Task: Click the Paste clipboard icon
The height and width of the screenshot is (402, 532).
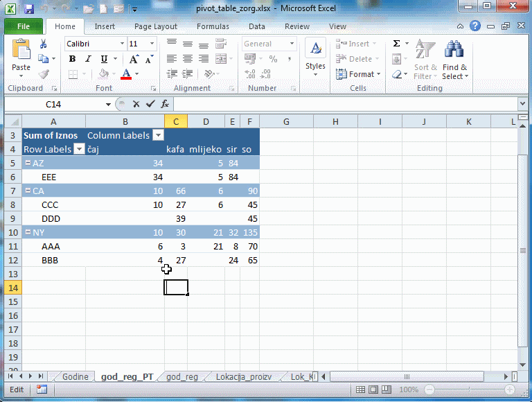Action: click(x=21, y=54)
